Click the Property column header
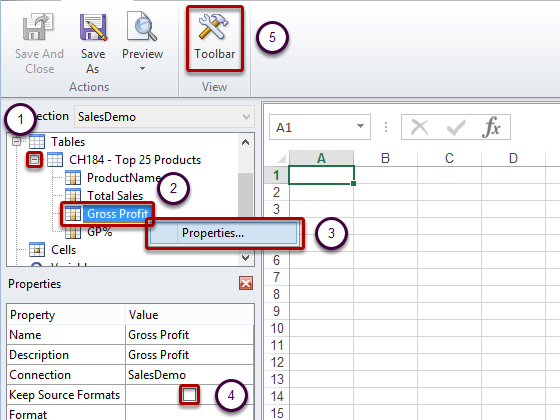560x420 pixels. tap(66, 315)
